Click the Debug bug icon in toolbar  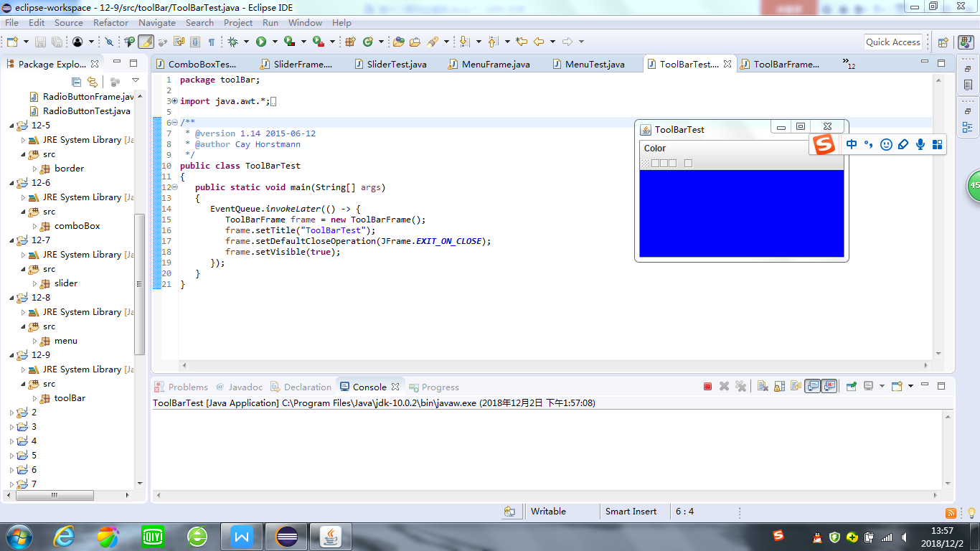pos(232,42)
